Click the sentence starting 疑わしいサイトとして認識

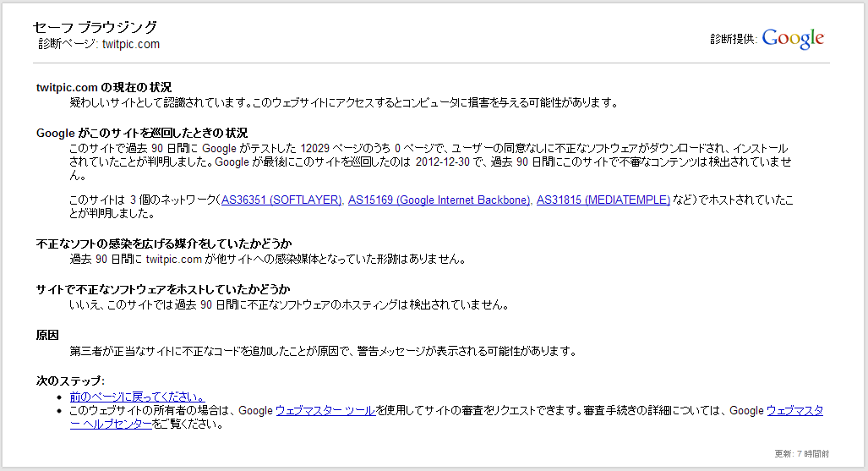344,102
